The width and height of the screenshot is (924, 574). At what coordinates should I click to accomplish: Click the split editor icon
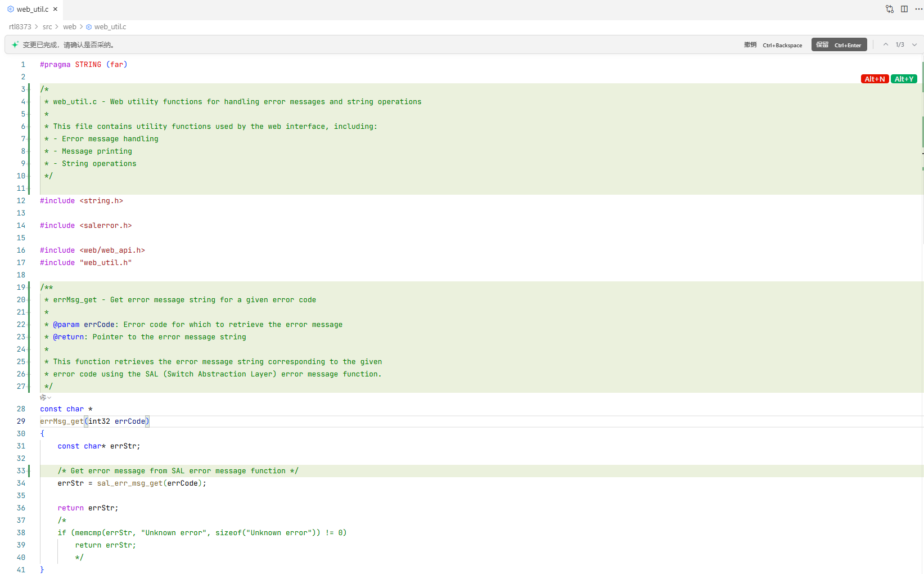click(904, 9)
